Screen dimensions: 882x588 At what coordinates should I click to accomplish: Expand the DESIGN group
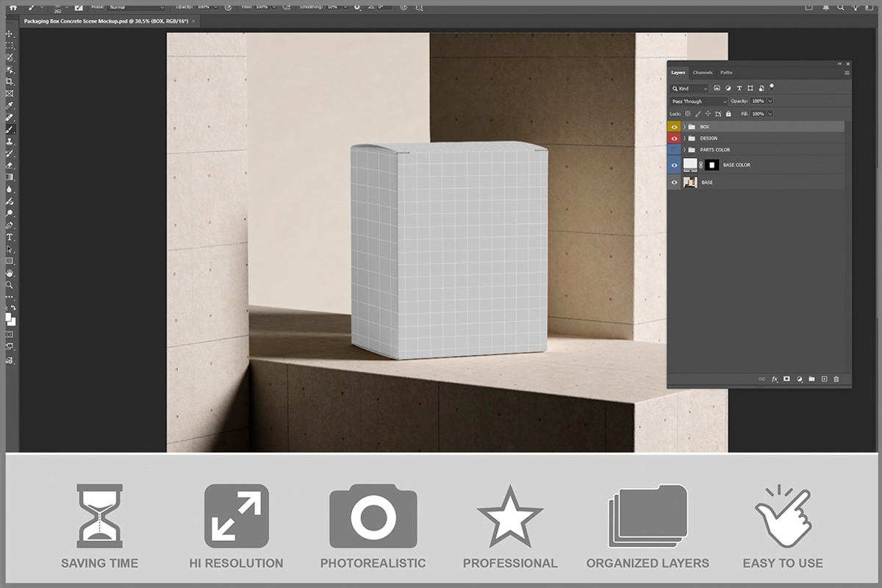tap(684, 138)
